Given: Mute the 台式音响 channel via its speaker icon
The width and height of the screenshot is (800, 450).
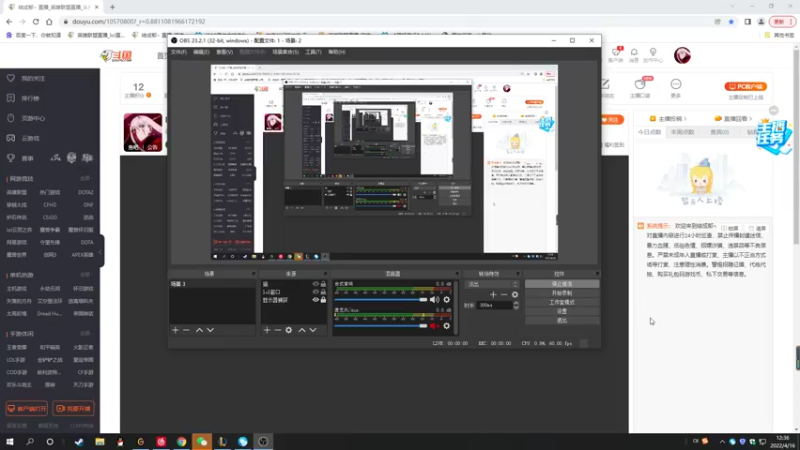Looking at the screenshot, I should tap(434, 299).
